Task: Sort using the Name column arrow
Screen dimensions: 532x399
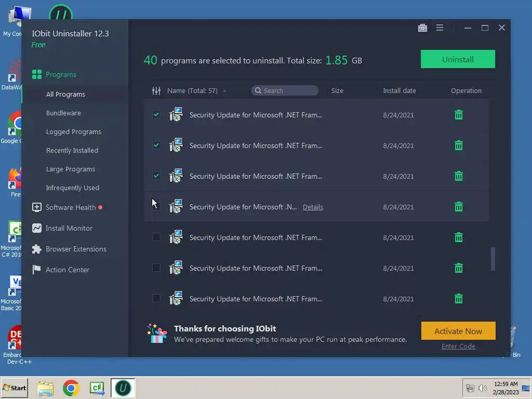Action: coord(224,90)
